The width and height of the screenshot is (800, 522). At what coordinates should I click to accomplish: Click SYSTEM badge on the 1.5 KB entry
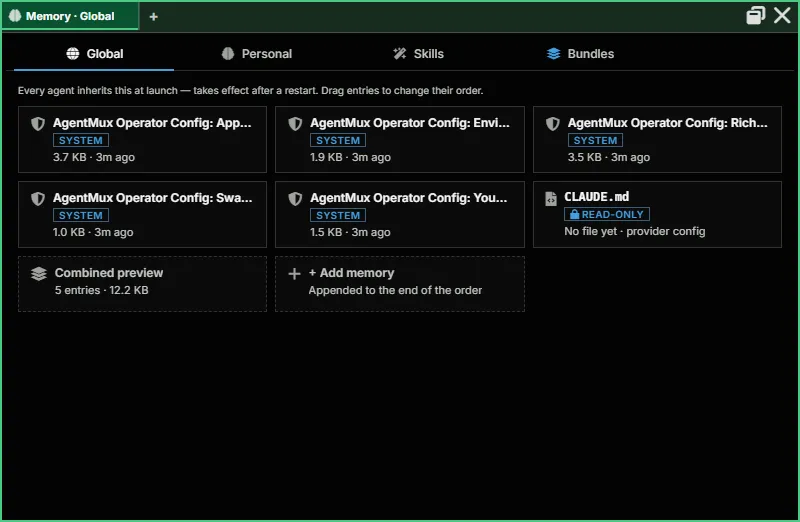338,215
